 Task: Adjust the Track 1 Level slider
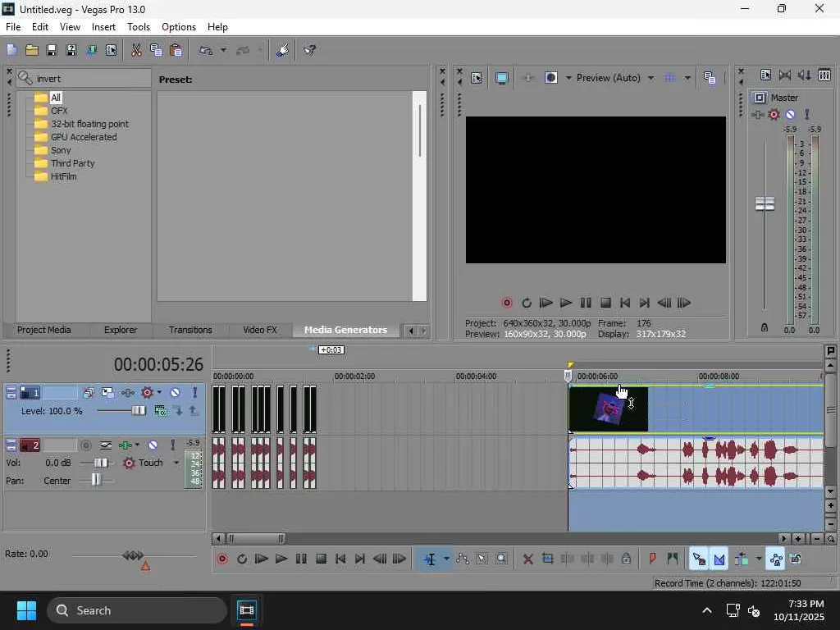click(x=139, y=411)
